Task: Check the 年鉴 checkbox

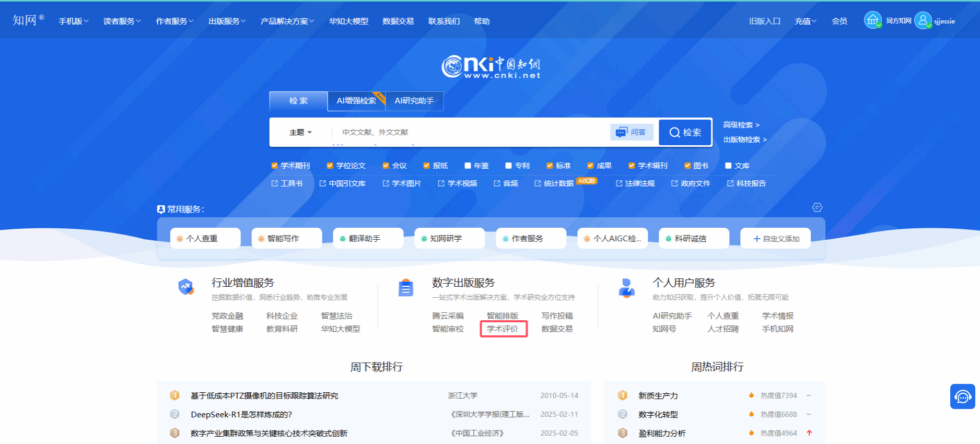Action: click(468, 166)
